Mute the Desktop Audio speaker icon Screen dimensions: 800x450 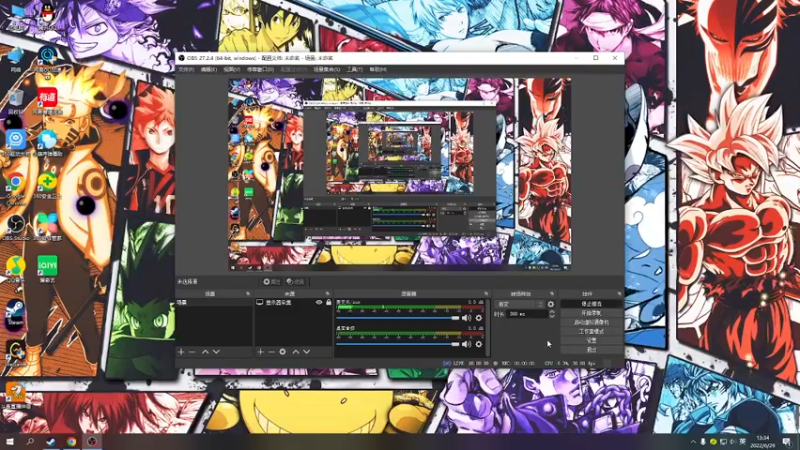(466, 344)
